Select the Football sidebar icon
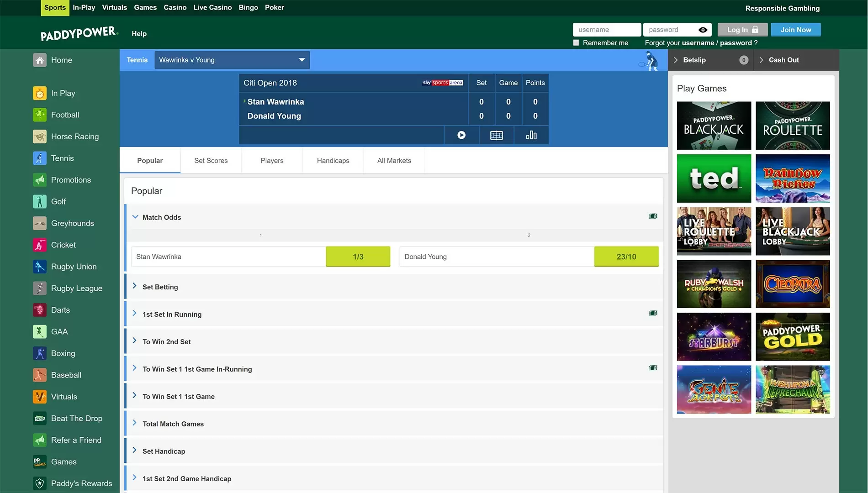The width and height of the screenshot is (868, 493). pyautogui.click(x=40, y=115)
